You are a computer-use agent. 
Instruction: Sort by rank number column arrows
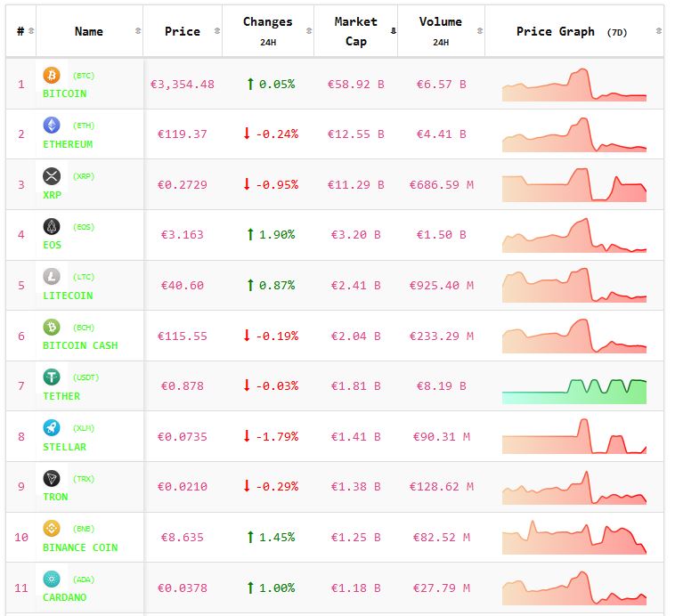tap(31, 31)
